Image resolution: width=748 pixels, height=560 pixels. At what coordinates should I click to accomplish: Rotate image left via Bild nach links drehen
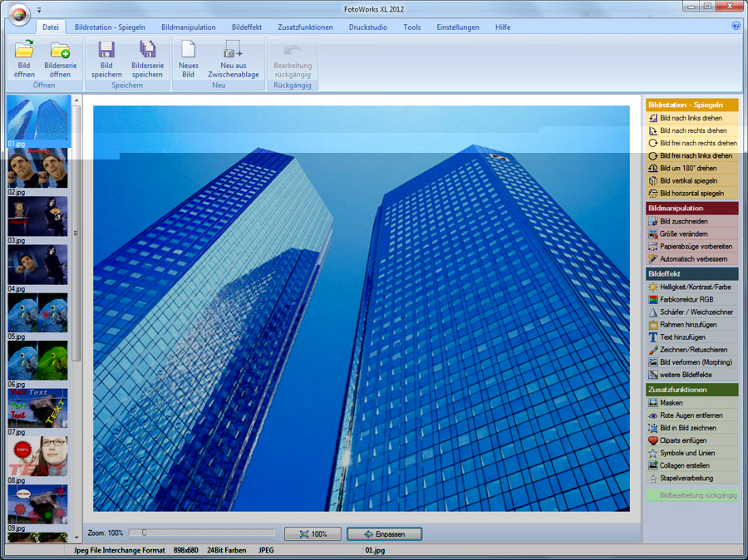coord(691,118)
